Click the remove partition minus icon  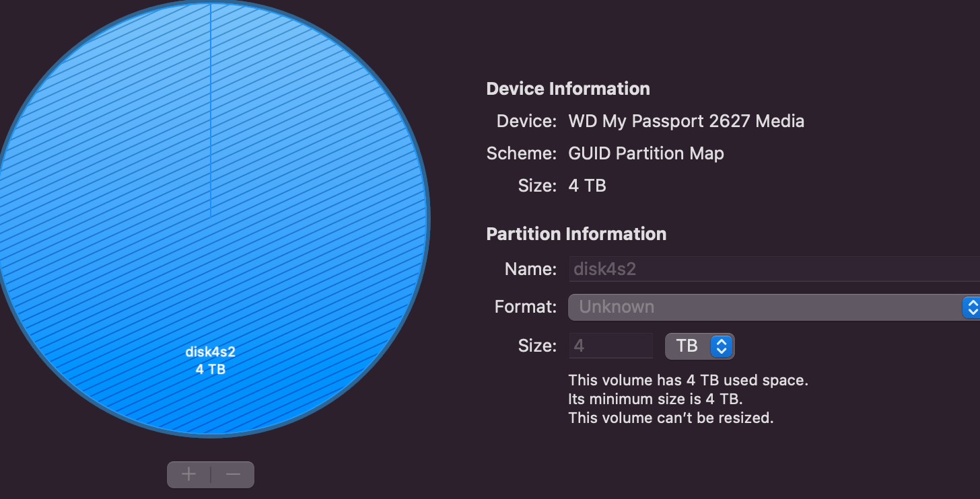click(232, 474)
